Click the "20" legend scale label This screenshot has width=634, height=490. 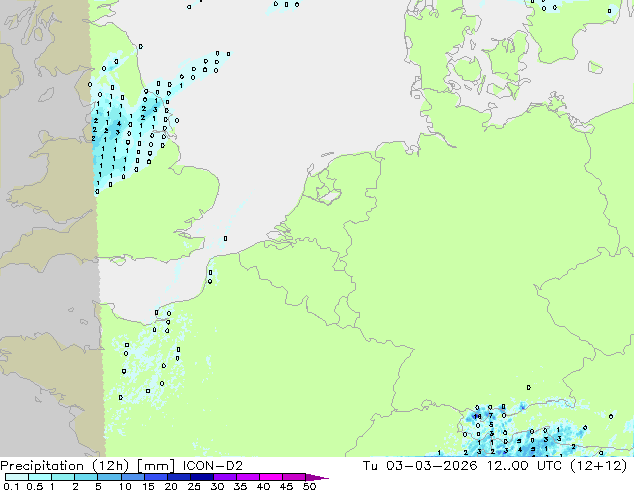click(x=171, y=486)
